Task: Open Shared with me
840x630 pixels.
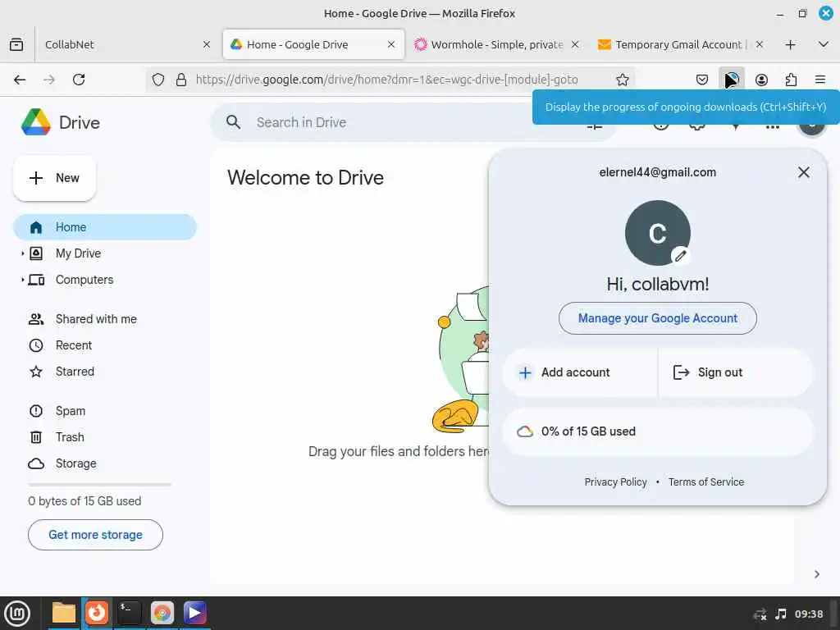Action: click(x=96, y=319)
